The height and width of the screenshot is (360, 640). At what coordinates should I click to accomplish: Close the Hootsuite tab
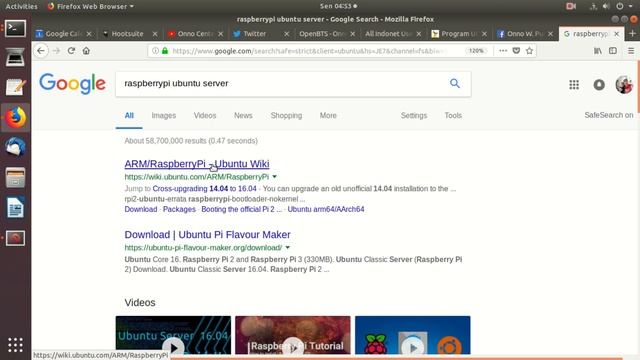155,34
